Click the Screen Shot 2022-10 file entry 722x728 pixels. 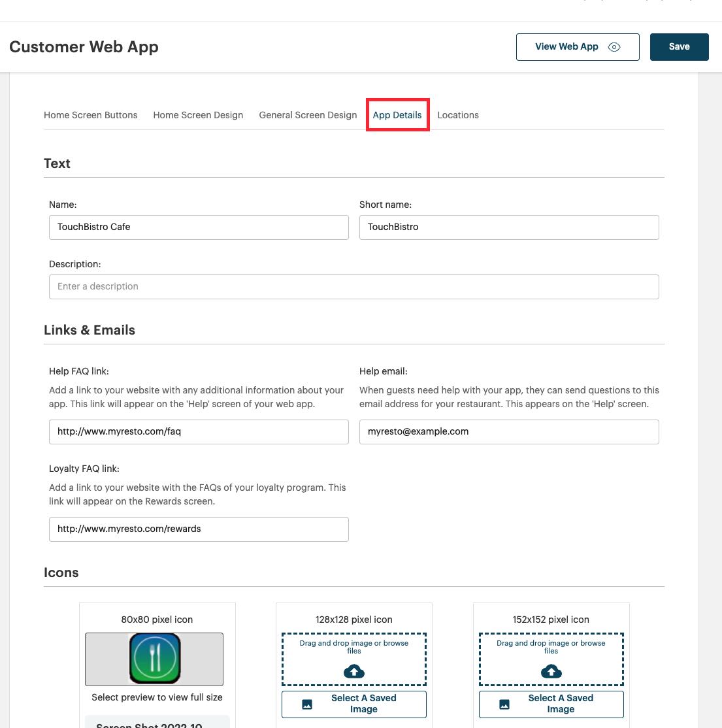pos(157,724)
